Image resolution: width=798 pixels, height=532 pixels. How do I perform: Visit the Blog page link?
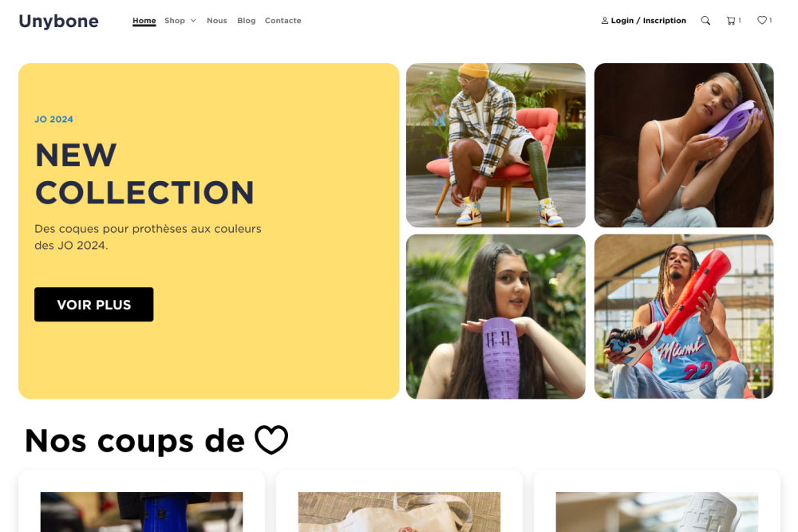(247, 21)
